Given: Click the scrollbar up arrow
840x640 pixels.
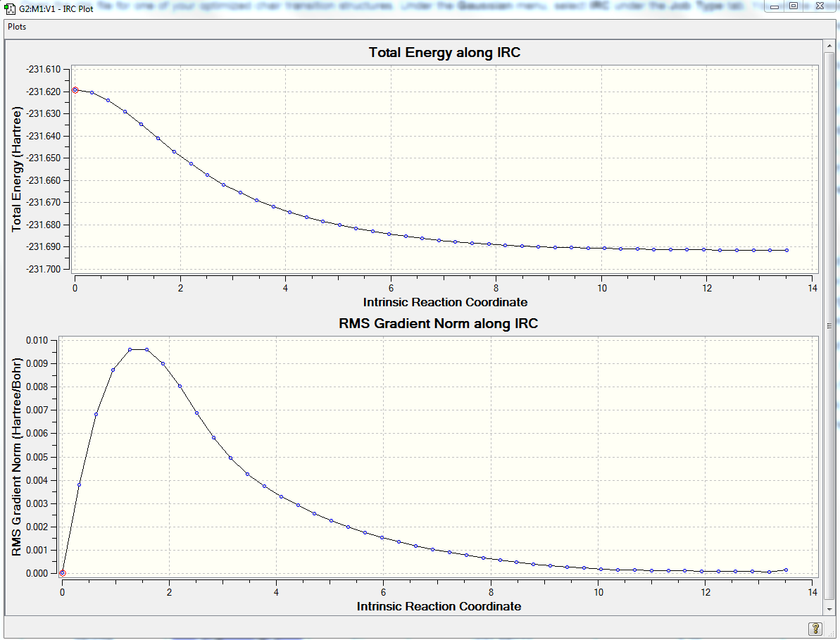Looking at the screenshot, I should coord(829,46).
